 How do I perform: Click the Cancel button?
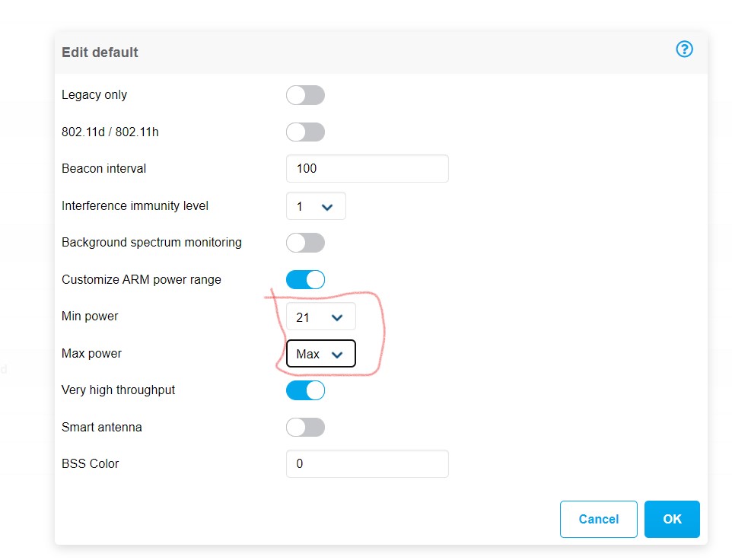click(598, 519)
